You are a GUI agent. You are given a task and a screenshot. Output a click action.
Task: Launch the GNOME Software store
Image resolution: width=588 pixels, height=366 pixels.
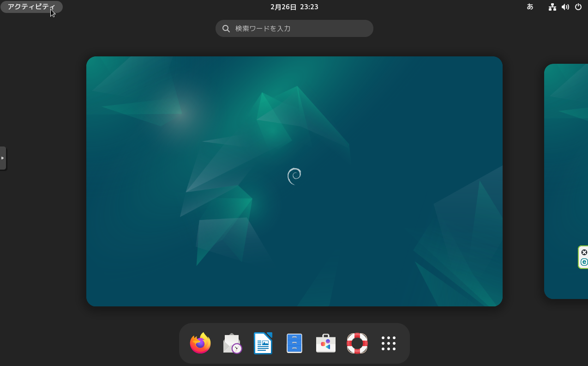point(326,343)
